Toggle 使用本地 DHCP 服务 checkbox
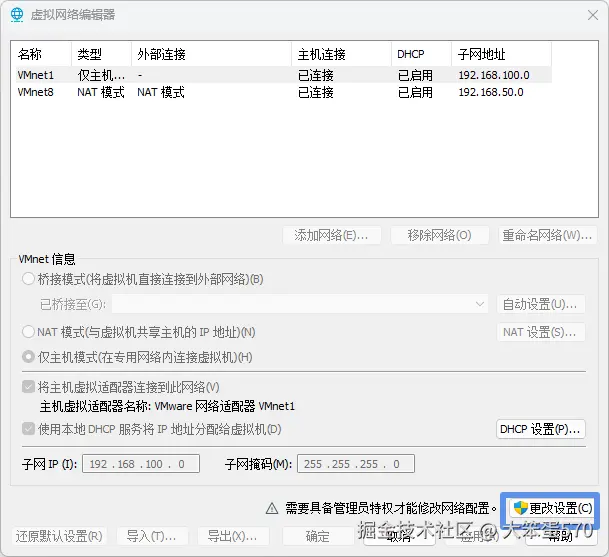 coord(28,429)
